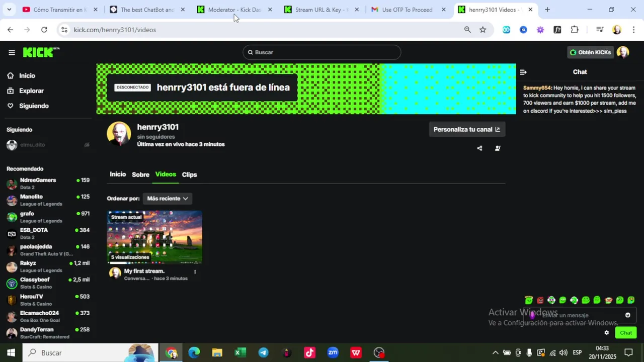Open the My first stream video thumbnail

coord(154,237)
